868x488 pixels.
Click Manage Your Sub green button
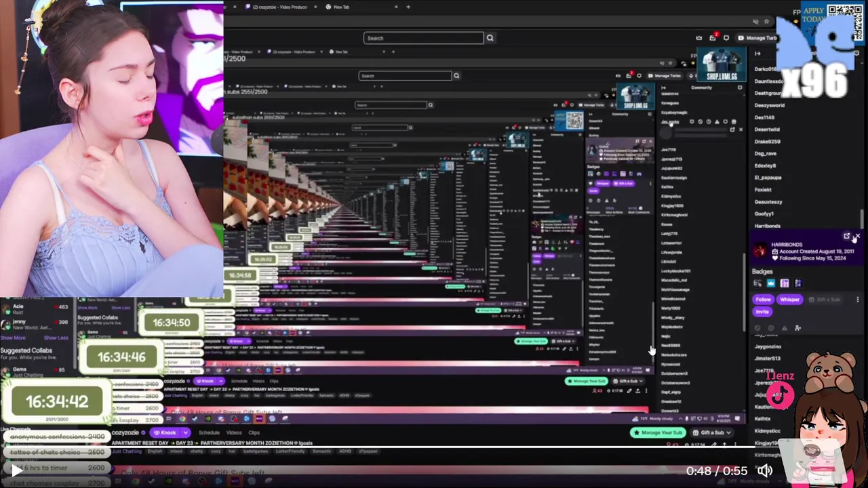pos(658,432)
